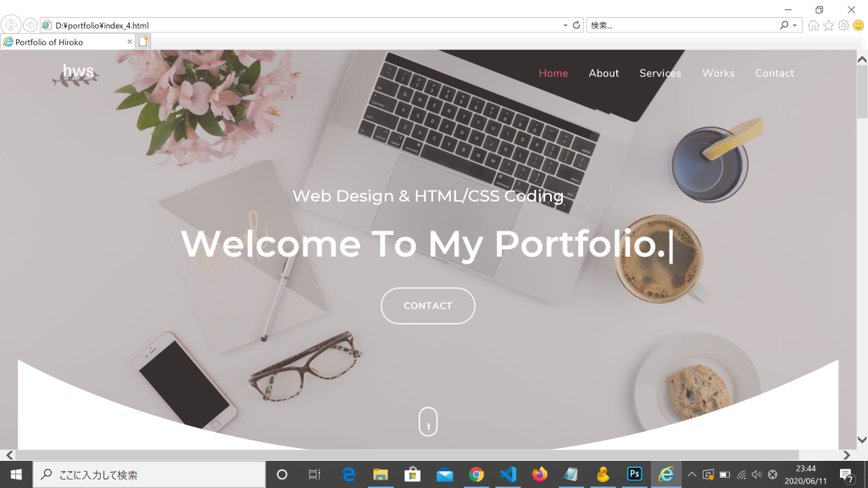Open the favorites star icon
This screenshot has width=868, height=488.
coord(828,25)
